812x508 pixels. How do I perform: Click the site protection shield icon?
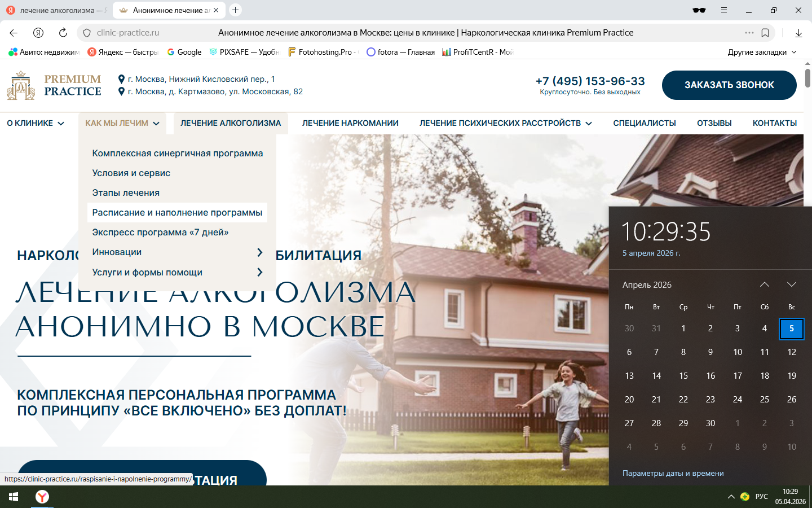(x=87, y=33)
